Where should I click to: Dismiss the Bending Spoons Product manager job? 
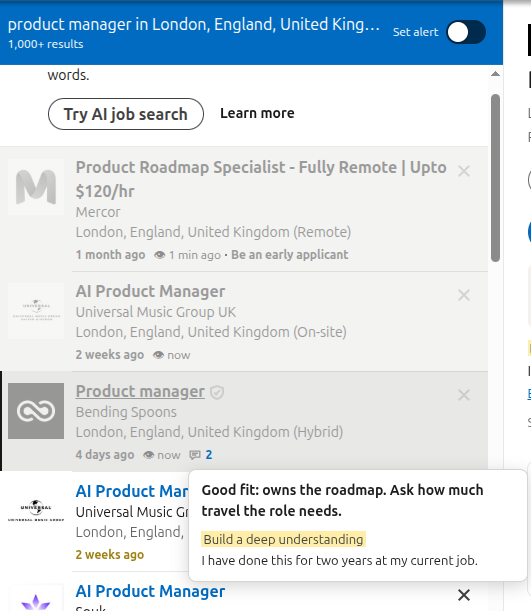(x=464, y=395)
